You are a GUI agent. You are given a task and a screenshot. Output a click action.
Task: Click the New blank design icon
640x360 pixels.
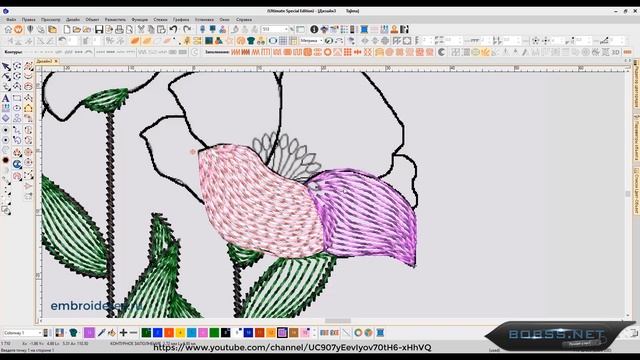67,29
